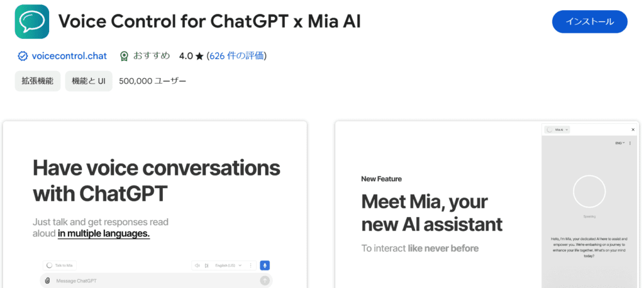Open the voicecontrol.chat link
Image resolution: width=644 pixels, height=288 pixels.
click(x=70, y=56)
